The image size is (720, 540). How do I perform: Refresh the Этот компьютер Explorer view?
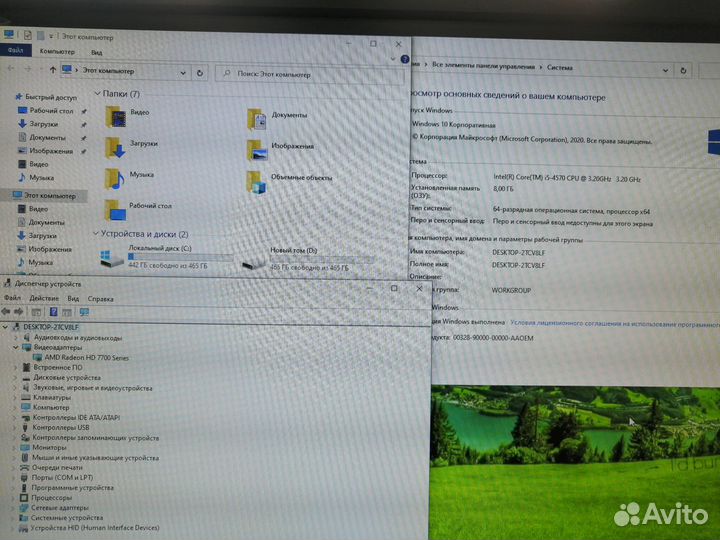point(200,73)
